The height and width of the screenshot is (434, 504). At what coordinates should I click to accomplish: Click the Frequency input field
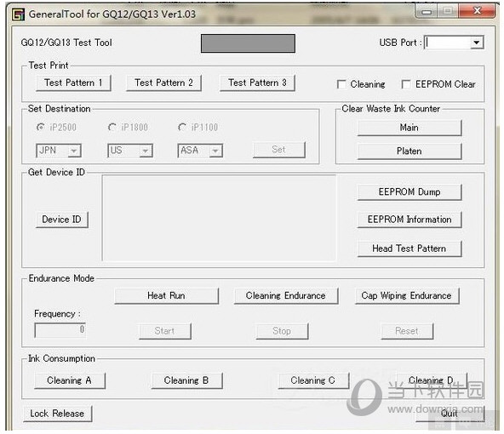coord(60,330)
